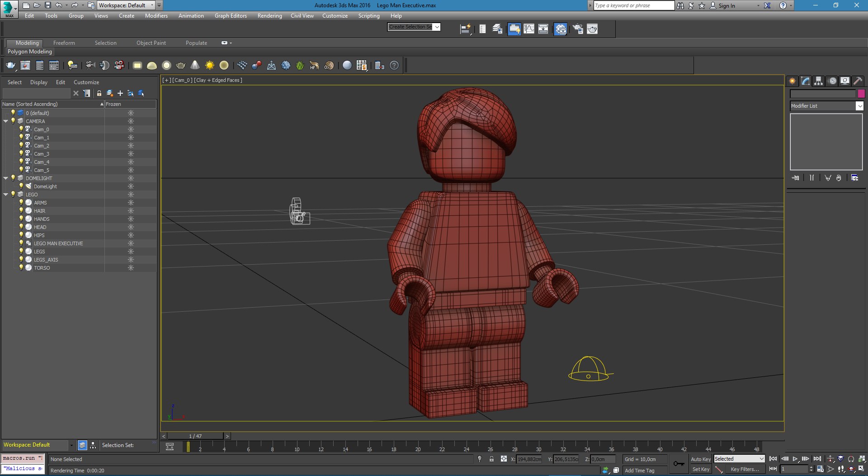
Task: Click the red video camera icon
Action: (x=119, y=65)
